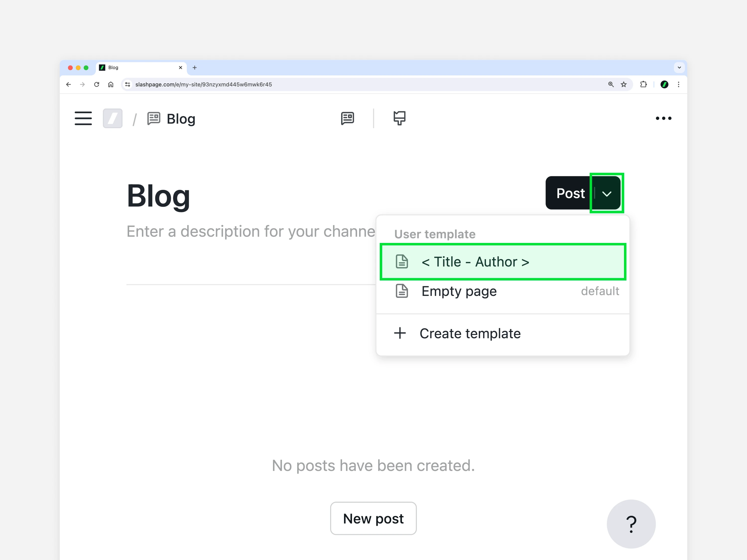Open the three-dot more options menu
The width and height of the screenshot is (747, 560).
(663, 118)
